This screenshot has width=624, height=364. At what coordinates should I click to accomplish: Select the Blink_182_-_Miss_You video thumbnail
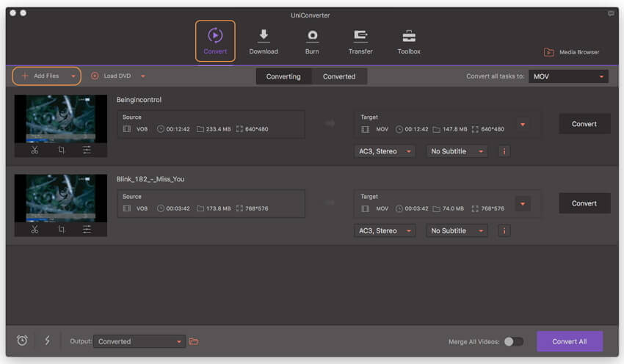[x=61, y=198]
